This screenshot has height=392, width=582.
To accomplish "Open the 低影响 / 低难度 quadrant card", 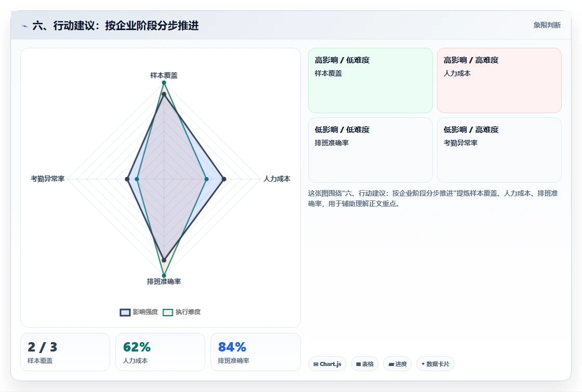I will pyautogui.click(x=371, y=150).
